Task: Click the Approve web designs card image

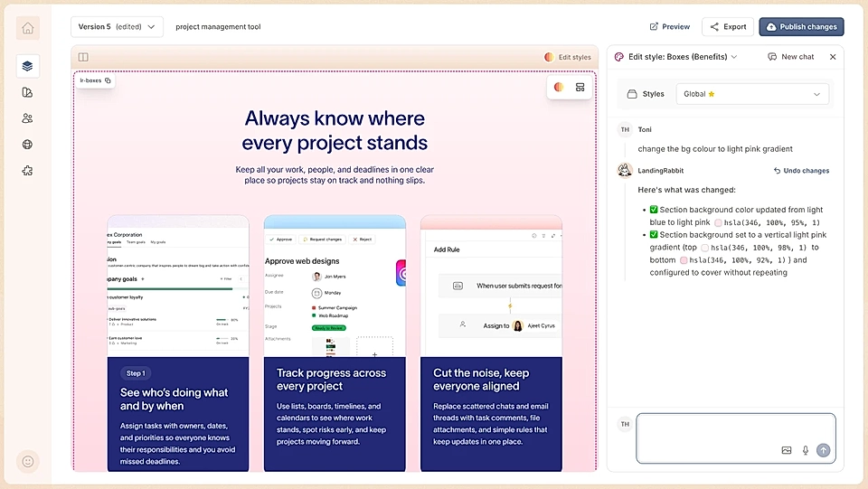Action: click(335, 287)
